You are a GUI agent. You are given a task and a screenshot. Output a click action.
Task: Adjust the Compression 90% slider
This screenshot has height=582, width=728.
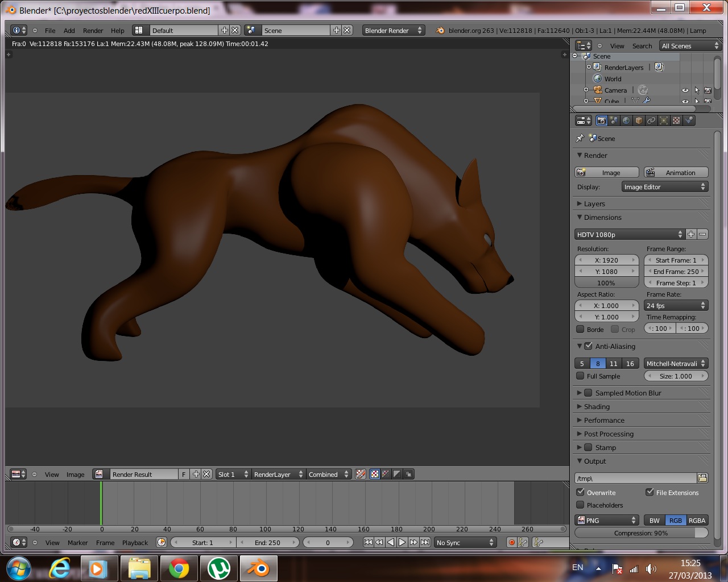(641, 533)
